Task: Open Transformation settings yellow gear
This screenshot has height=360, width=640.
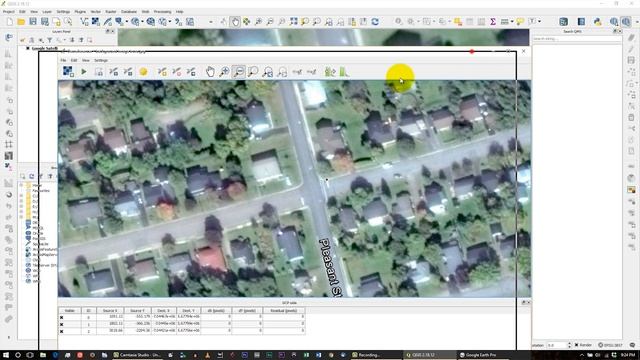Action: [x=143, y=72]
